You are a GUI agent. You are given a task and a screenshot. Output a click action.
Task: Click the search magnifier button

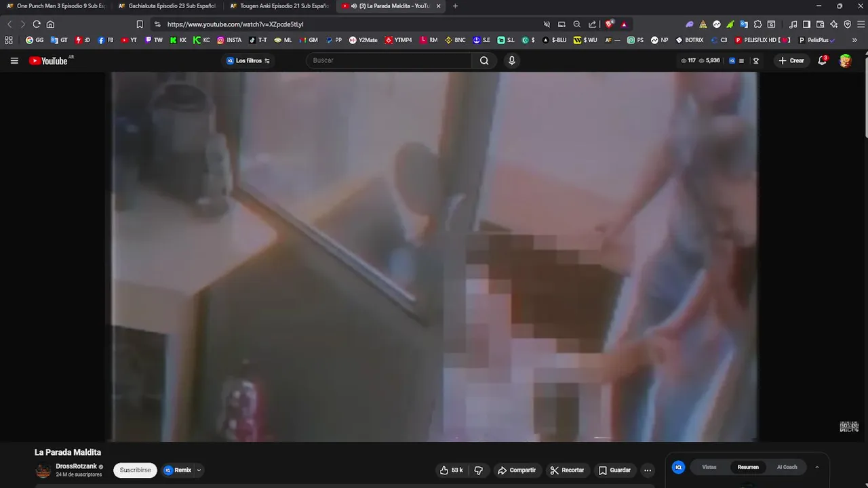click(x=484, y=60)
